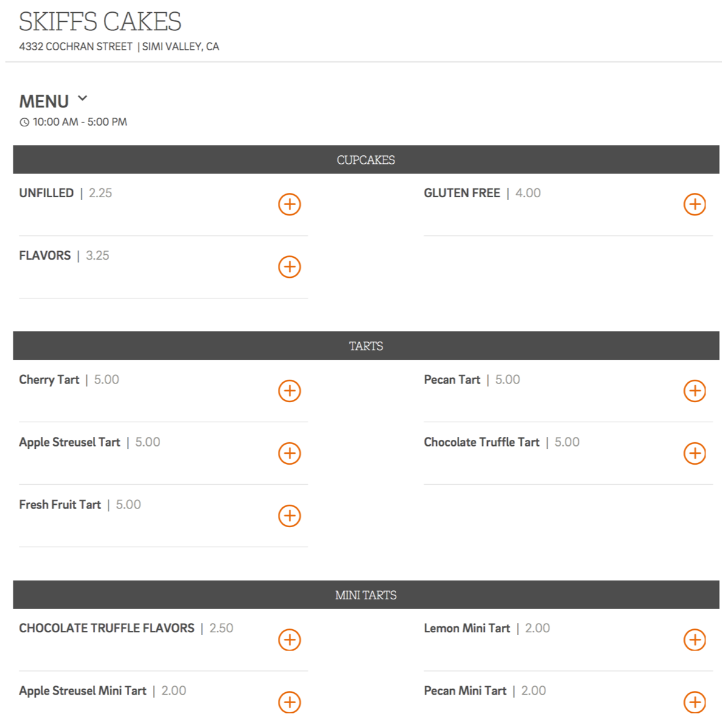This screenshot has height=728, width=722.
Task: Add Cherry Tart using plus icon
Action: [x=289, y=391]
